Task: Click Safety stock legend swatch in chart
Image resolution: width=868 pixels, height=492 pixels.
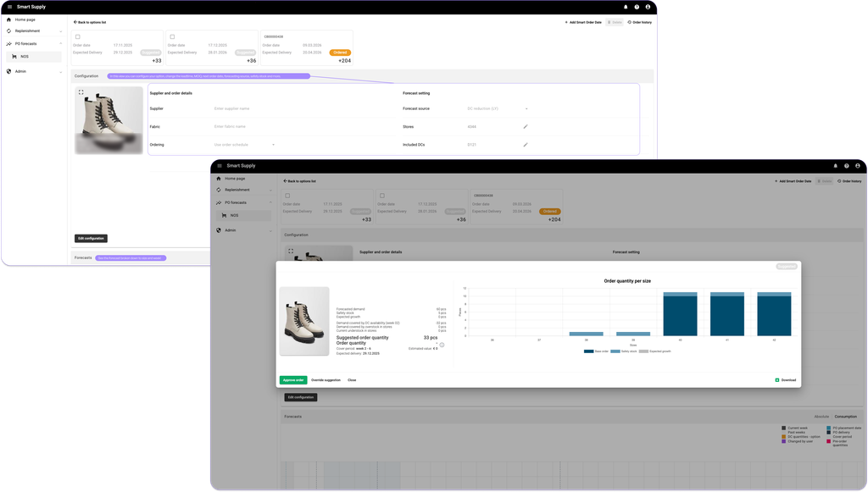Action: [x=615, y=351]
